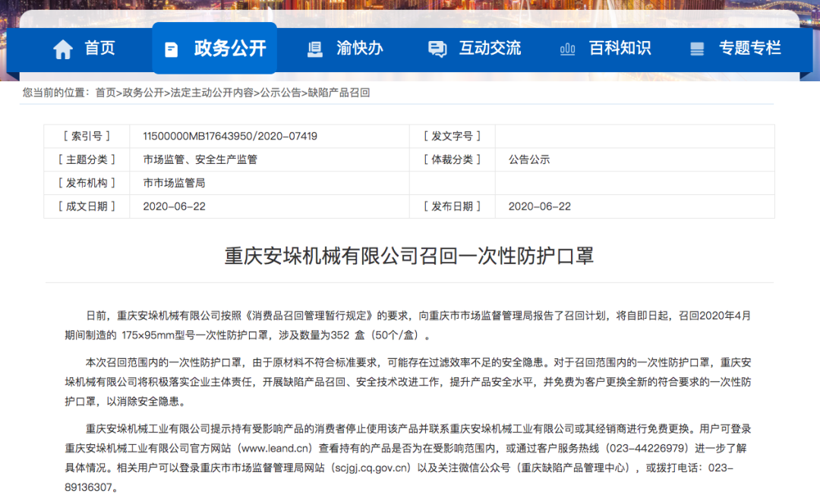Click the document icon beside 政务公开
This screenshot has height=504, width=820.
pyautogui.click(x=171, y=49)
